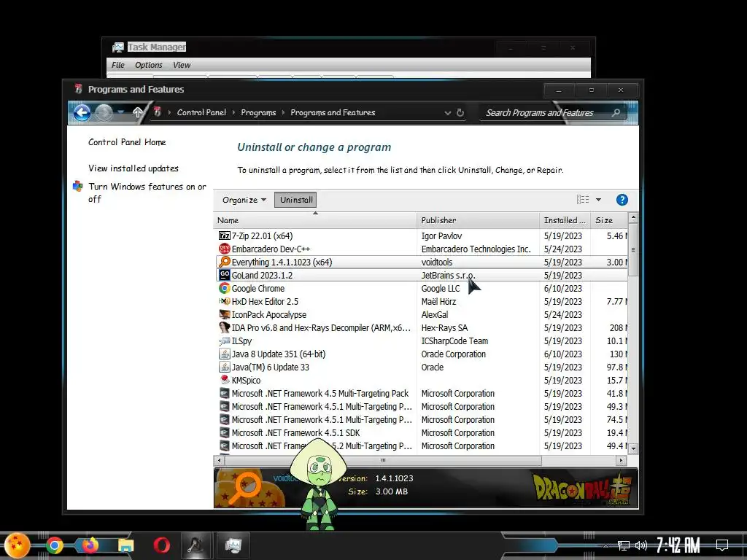Select the IDA Pro v6.8 icon

[225, 327]
